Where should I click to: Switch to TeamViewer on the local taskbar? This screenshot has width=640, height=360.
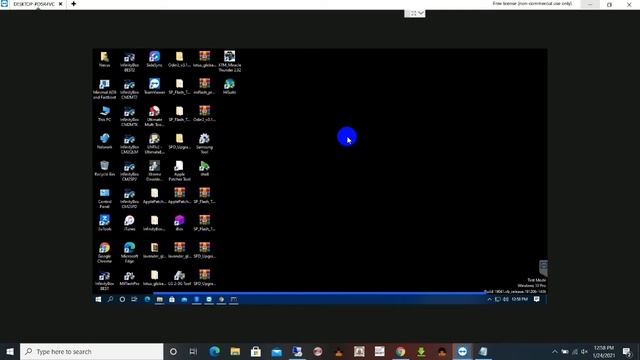(462, 351)
